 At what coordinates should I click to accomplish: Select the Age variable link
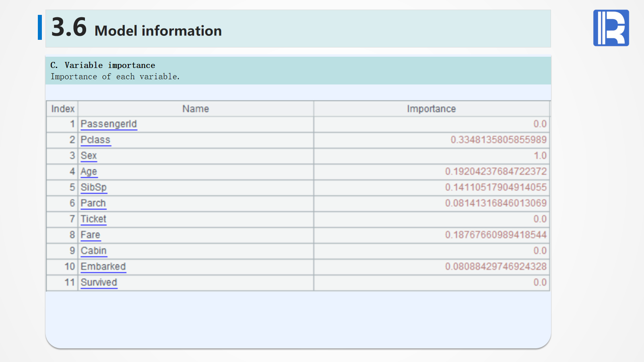click(89, 172)
